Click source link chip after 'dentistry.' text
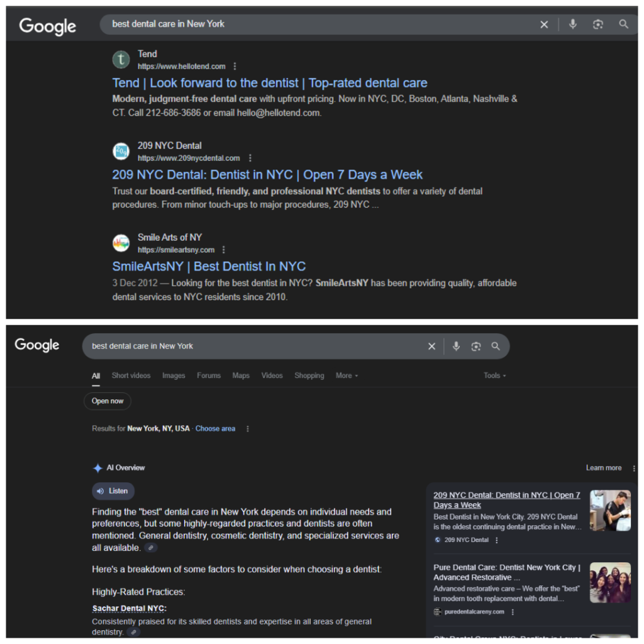The height and width of the screenshot is (644, 644). (133, 632)
